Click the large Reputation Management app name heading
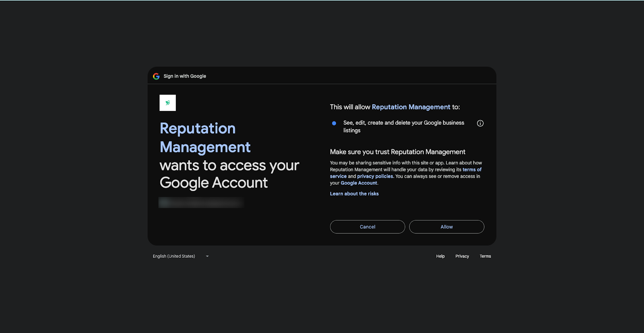The image size is (644, 333). click(x=205, y=138)
